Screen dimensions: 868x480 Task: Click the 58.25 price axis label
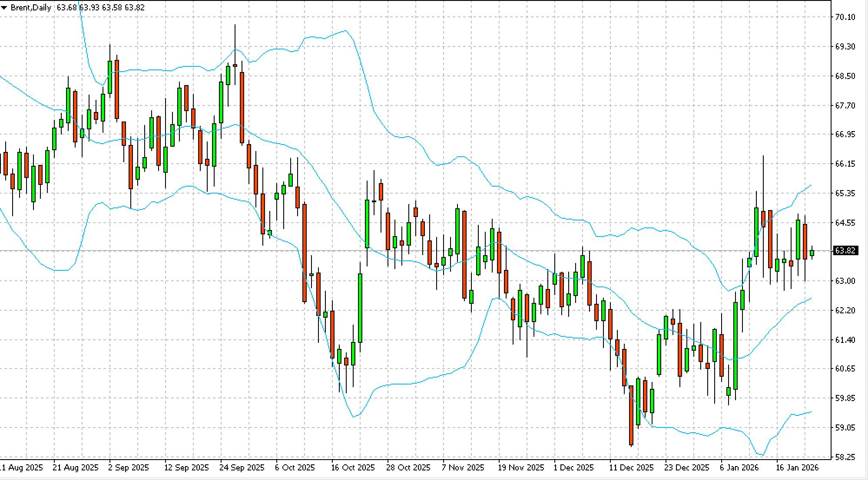pos(845,457)
